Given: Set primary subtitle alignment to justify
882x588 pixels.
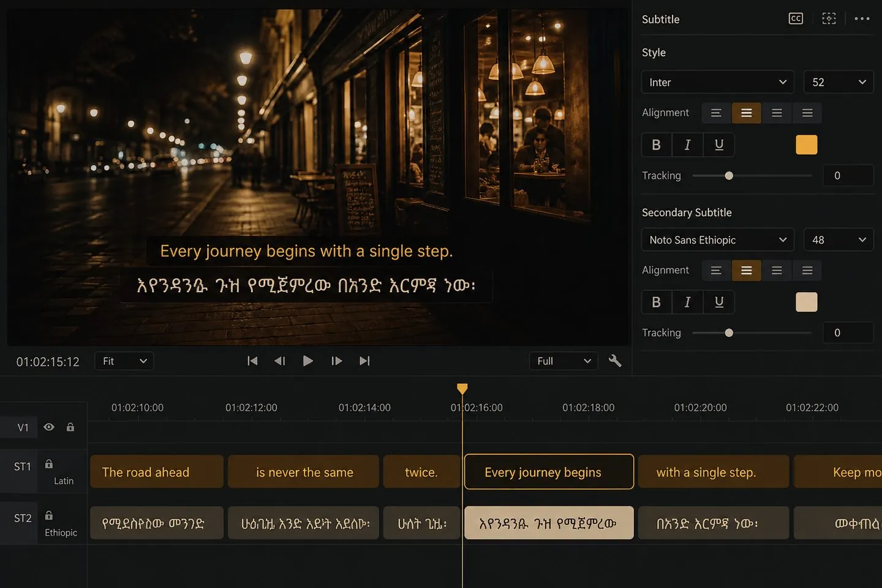Looking at the screenshot, I should click(807, 113).
